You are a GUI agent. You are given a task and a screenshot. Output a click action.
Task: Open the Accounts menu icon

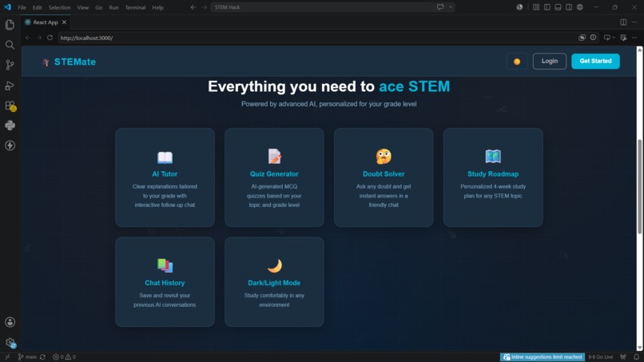[x=10, y=322]
